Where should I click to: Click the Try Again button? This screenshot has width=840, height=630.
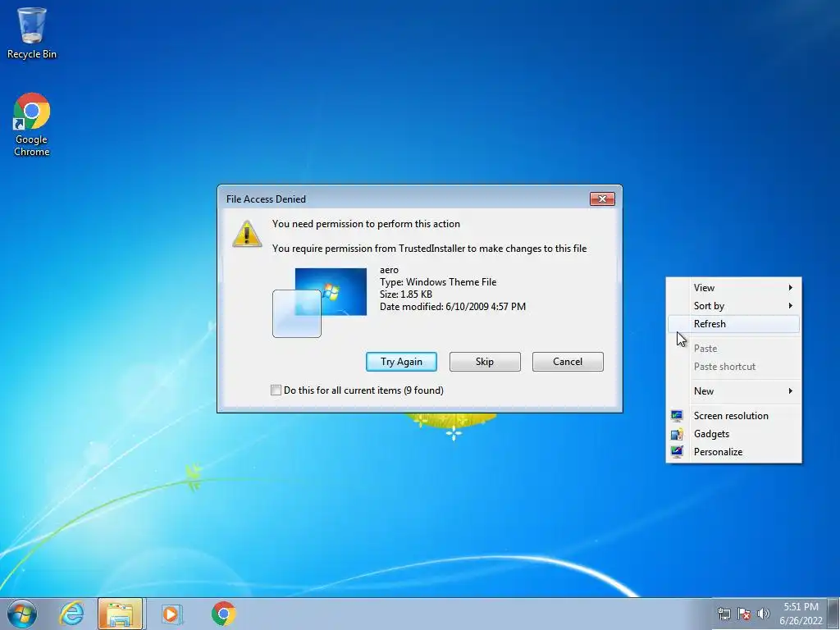click(401, 362)
